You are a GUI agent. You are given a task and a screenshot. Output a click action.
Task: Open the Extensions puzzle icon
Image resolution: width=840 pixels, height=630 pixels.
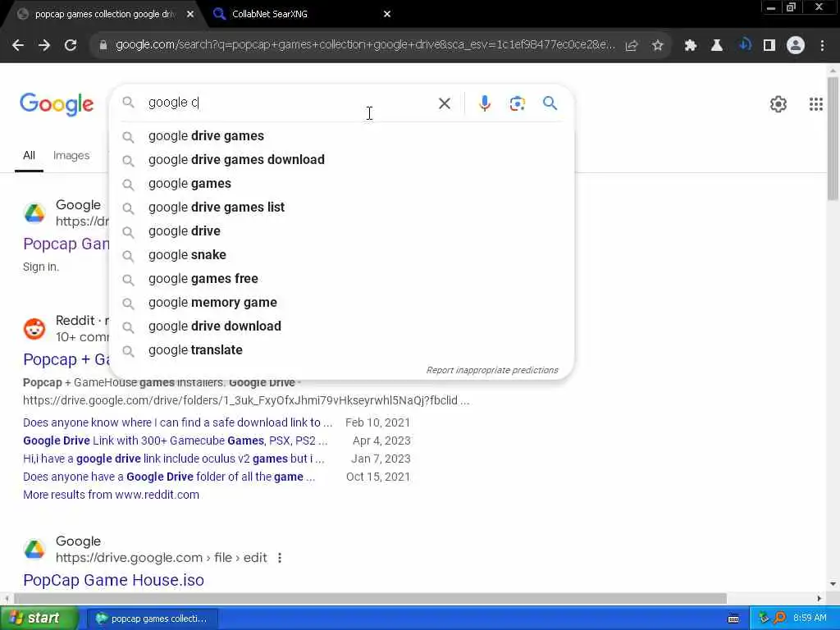(691, 46)
